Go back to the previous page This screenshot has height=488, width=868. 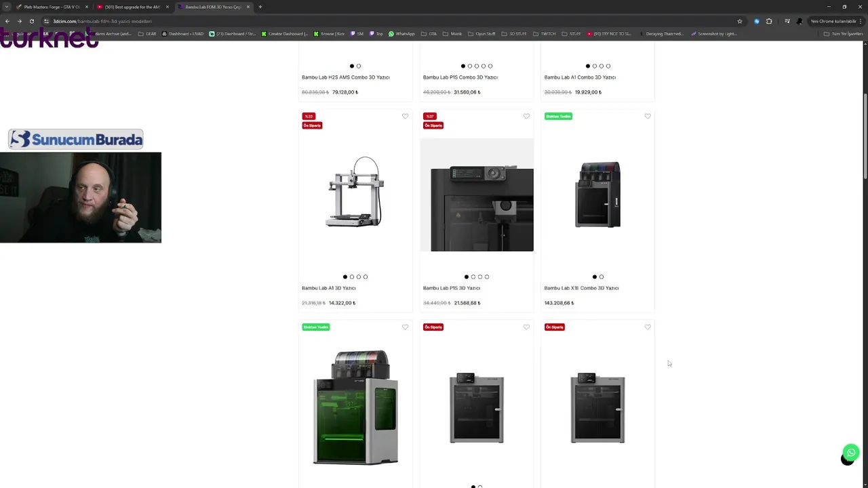[x=7, y=21]
